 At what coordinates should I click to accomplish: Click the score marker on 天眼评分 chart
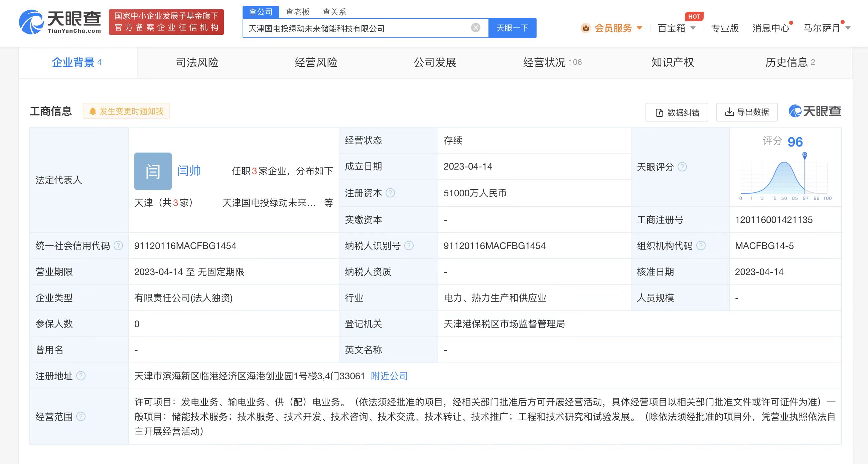point(805,155)
